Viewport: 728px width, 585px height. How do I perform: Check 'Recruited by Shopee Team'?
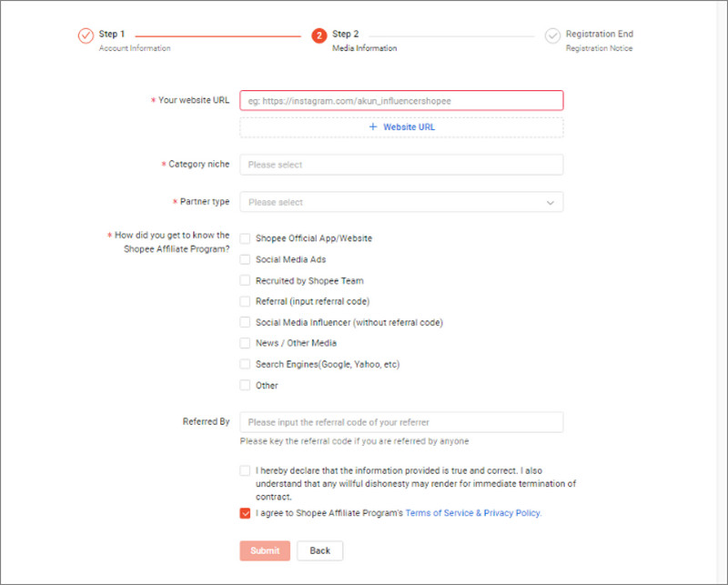point(244,280)
